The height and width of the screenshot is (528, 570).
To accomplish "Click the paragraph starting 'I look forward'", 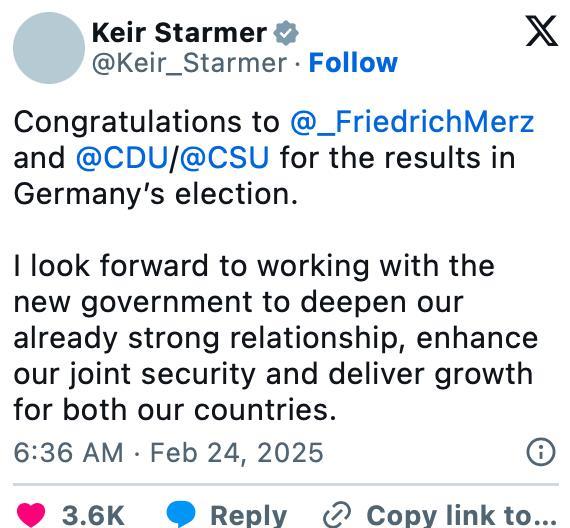I will 276,338.
